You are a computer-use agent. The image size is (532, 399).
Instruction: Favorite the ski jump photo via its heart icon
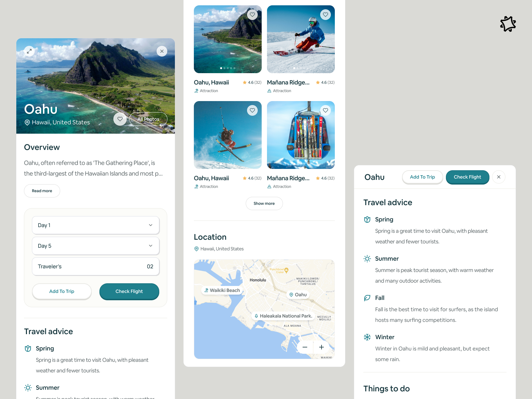252,110
